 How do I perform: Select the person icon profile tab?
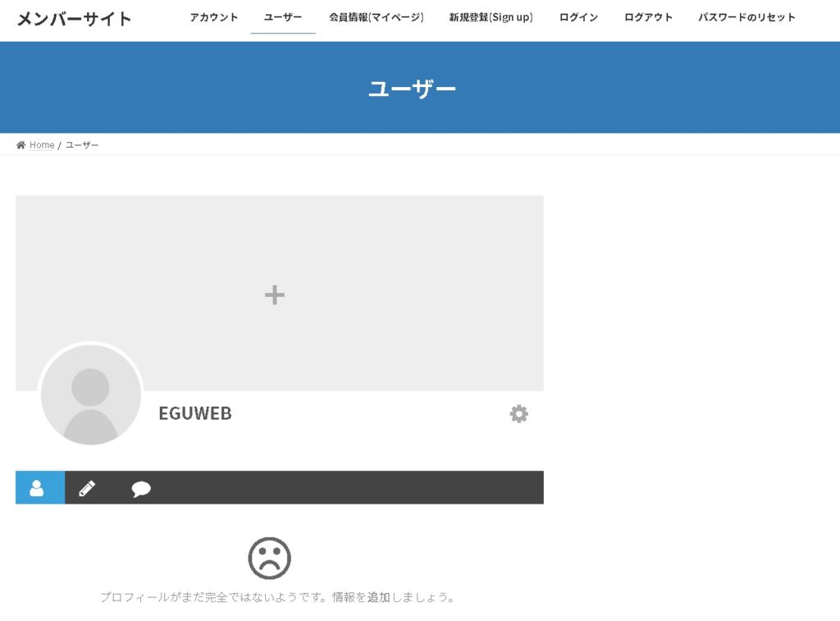[x=37, y=488]
